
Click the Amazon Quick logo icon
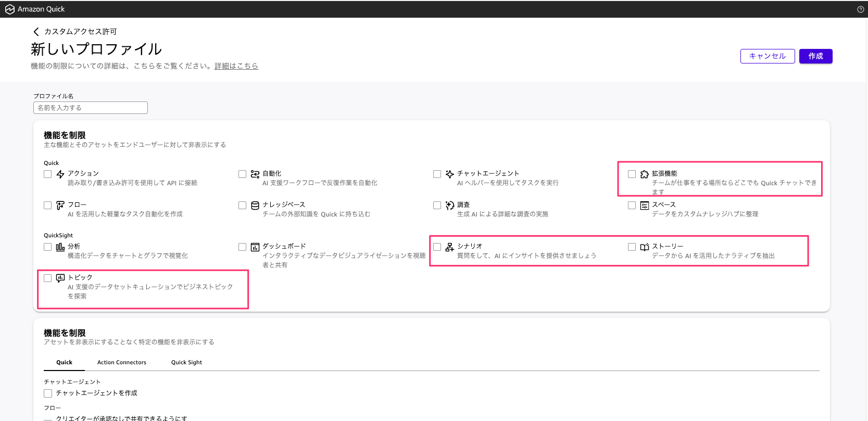point(9,9)
